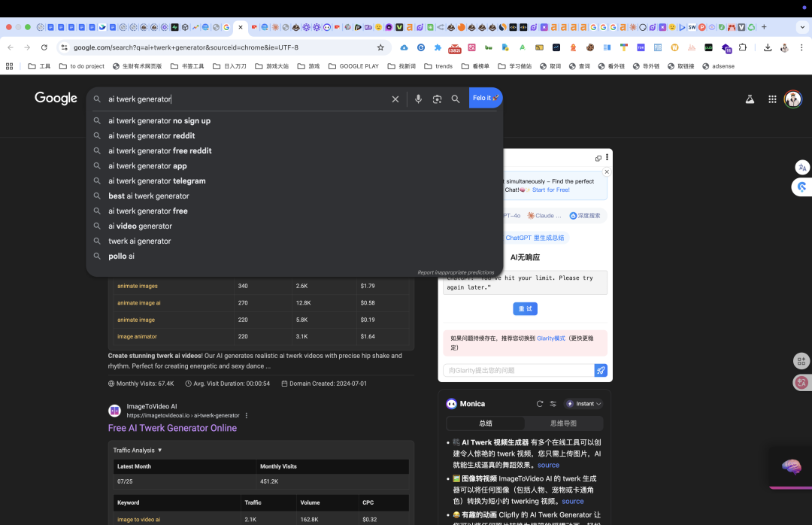Close the Glarity promo banner
This screenshot has height=525, width=812.
tap(607, 172)
